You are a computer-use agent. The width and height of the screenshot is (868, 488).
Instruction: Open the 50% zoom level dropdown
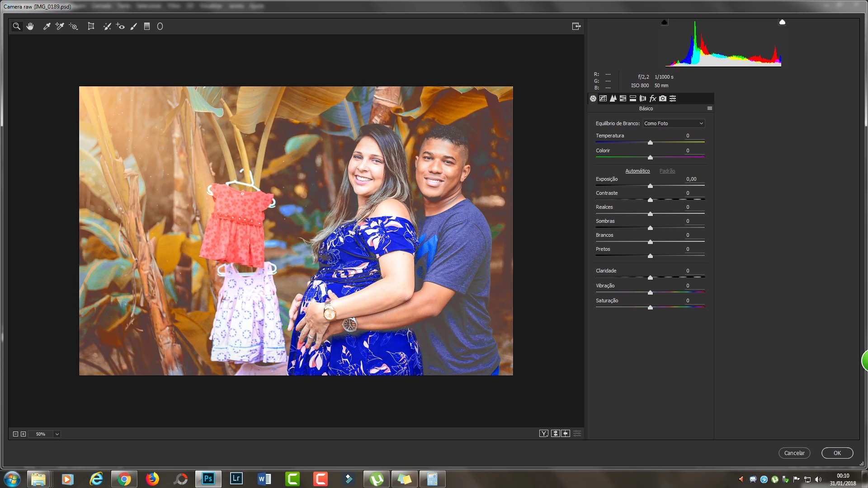point(57,434)
